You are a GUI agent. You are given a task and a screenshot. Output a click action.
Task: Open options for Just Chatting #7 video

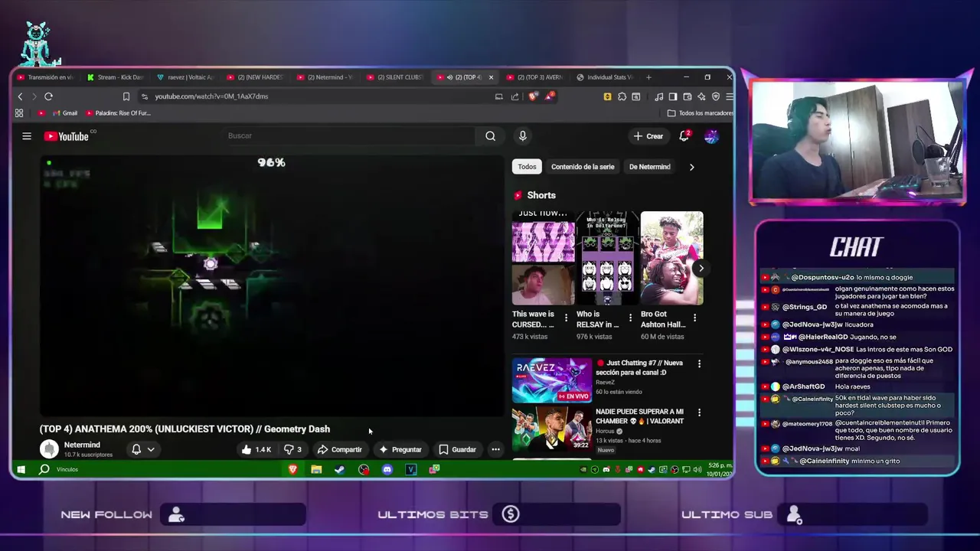coord(699,364)
